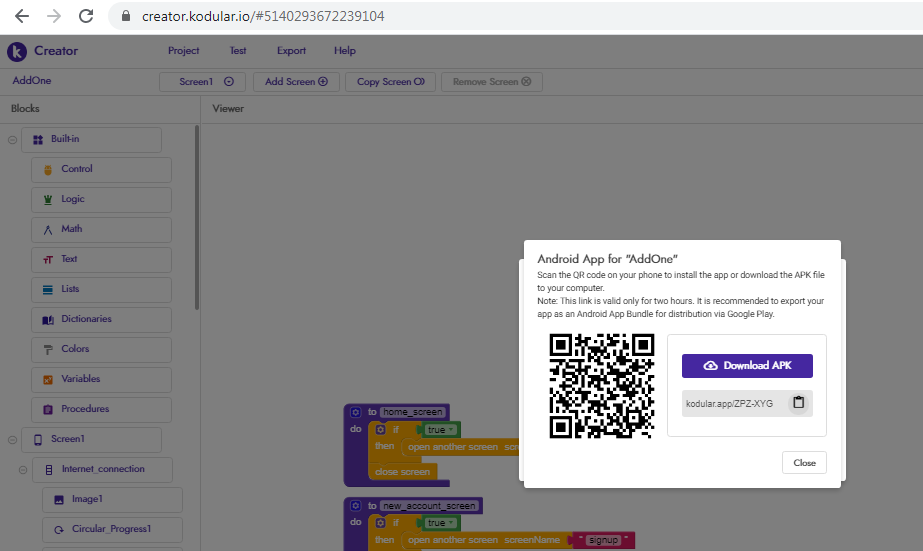Open the Export menu
This screenshot has width=923, height=551.
[x=291, y=51]
